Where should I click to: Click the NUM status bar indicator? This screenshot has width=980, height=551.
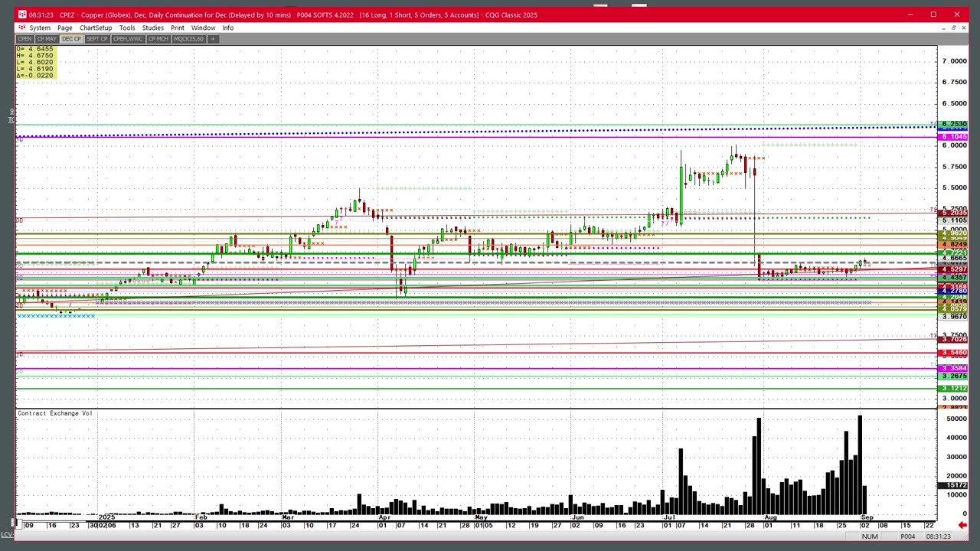click(x=869, y=536)
